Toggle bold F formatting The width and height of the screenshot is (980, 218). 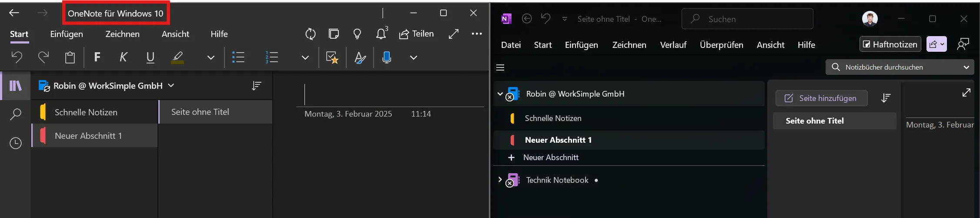click(x=97, y=57)
